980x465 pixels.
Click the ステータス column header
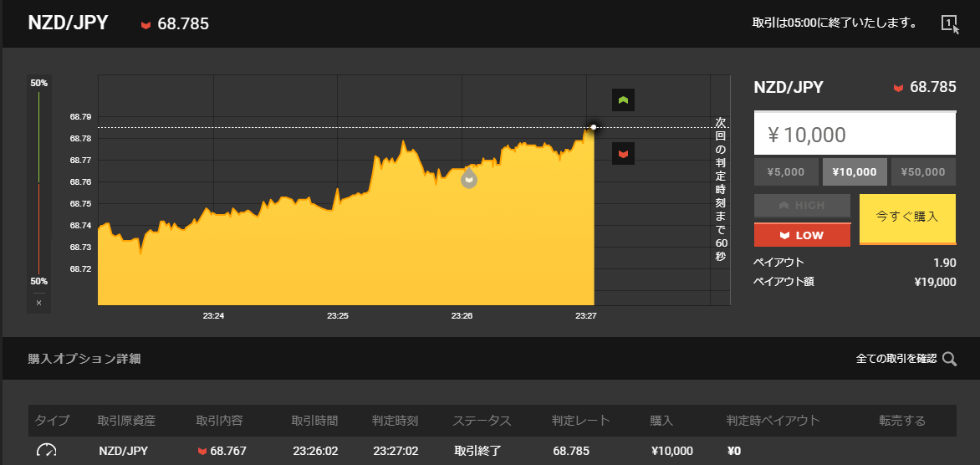tap(482, 421)
